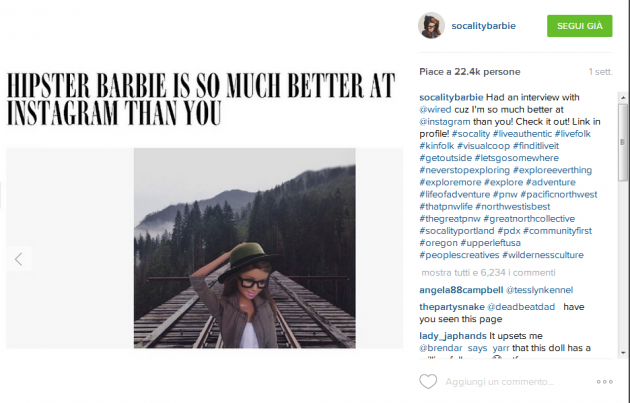Open the #liveauthentic hashtag
Image resolution: width=630 pixels, height=403 pixels.
(x=526, y=133)
